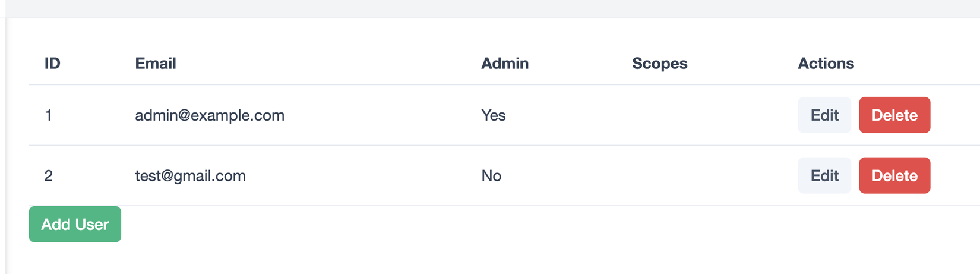
Task: Click the green Add User button
Action: click(75, 224)
